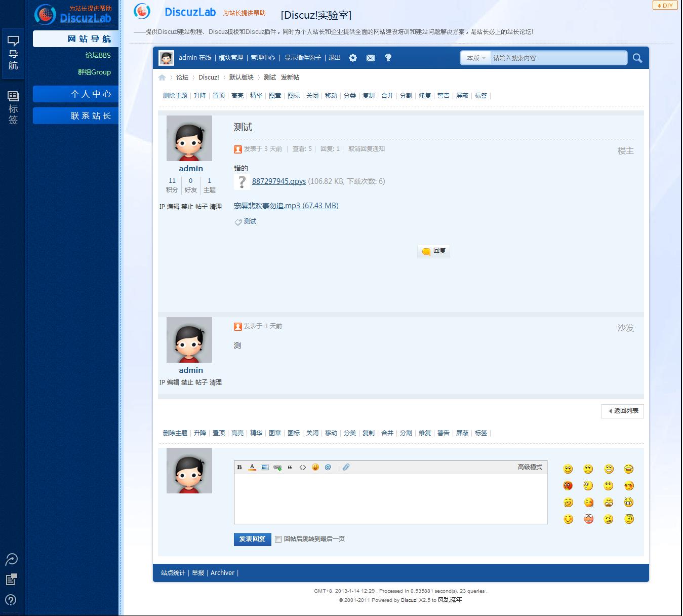Attach a file with the paperclip icon
683x616 pixels.
tap(346, 467)
